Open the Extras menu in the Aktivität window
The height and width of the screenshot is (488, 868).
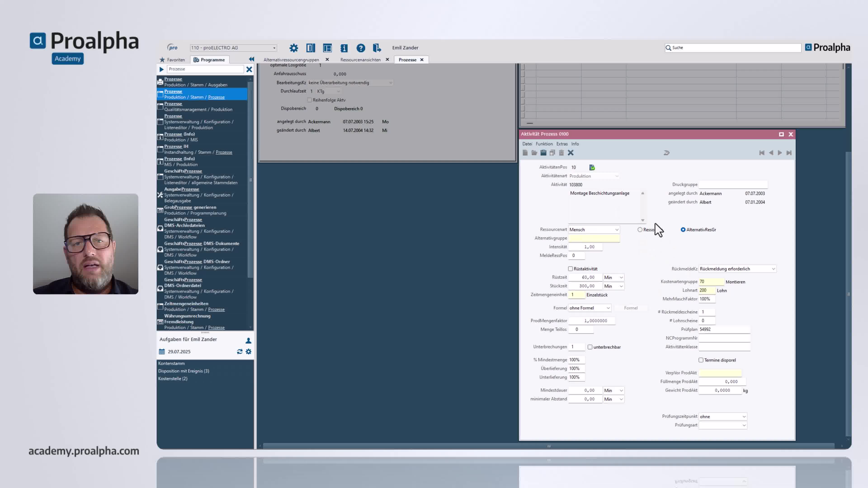(562, 144)
